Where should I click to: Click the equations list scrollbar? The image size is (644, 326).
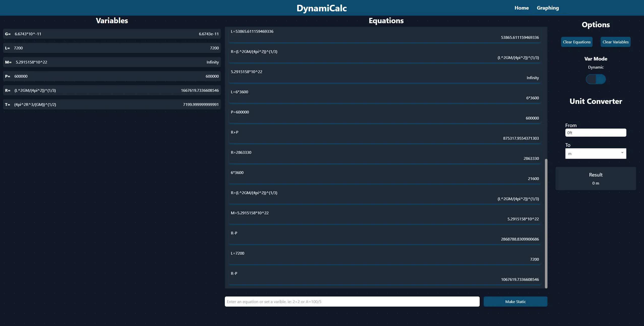coord(546,223)
